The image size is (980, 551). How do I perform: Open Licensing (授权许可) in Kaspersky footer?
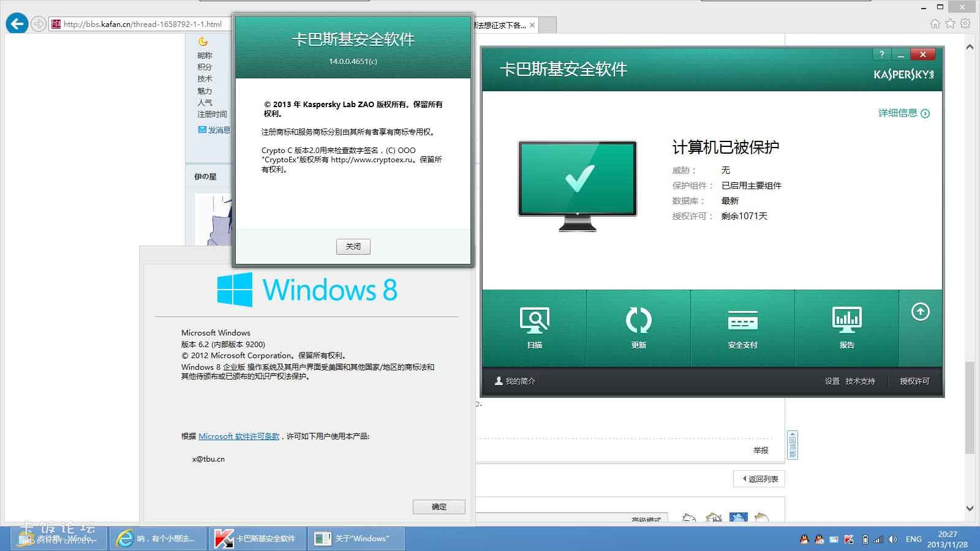tap(914, 381)
